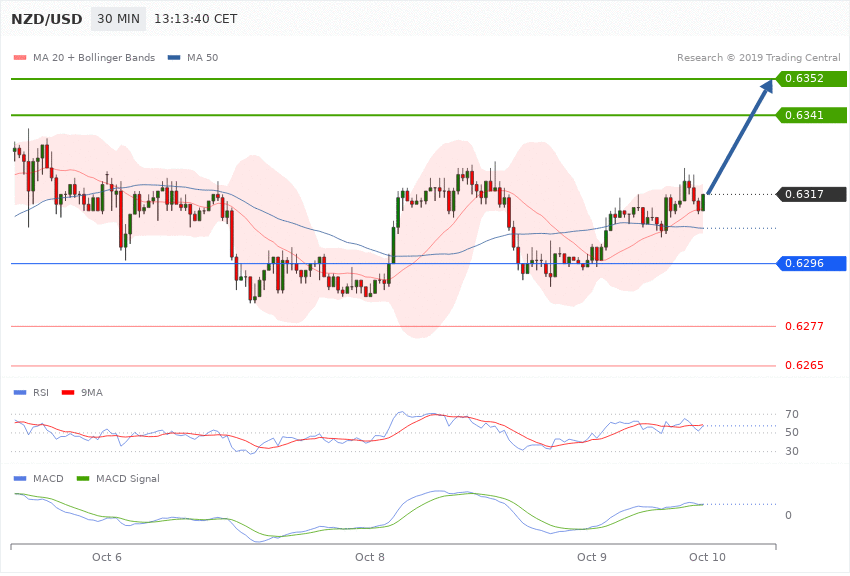Click the MACD Signal legend swatch
850x576 pixels.
(83, 478)
